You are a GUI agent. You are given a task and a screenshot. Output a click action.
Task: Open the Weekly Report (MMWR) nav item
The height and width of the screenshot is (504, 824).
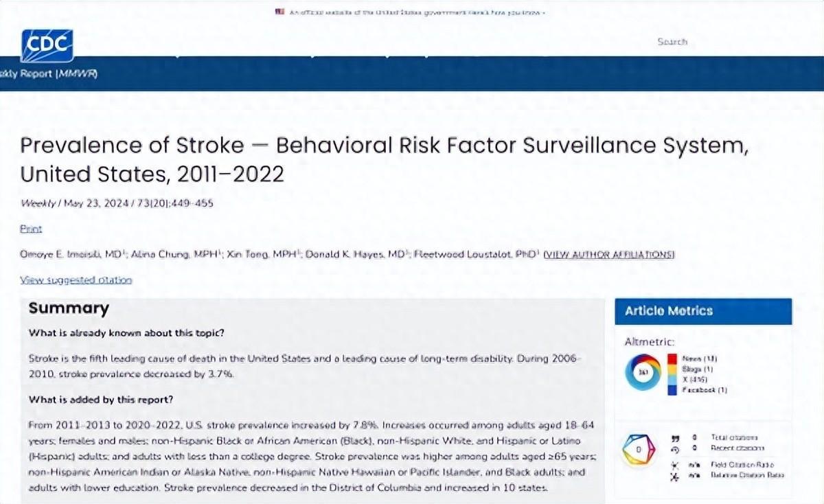tap(48, 73)
